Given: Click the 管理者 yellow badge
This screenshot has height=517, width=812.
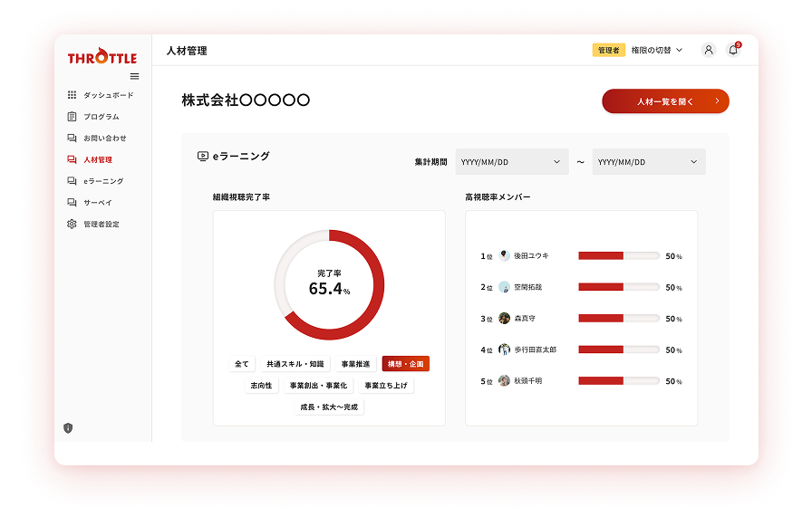Looking at the screenshot, I should pyautogui.click(x=608, y=50).
